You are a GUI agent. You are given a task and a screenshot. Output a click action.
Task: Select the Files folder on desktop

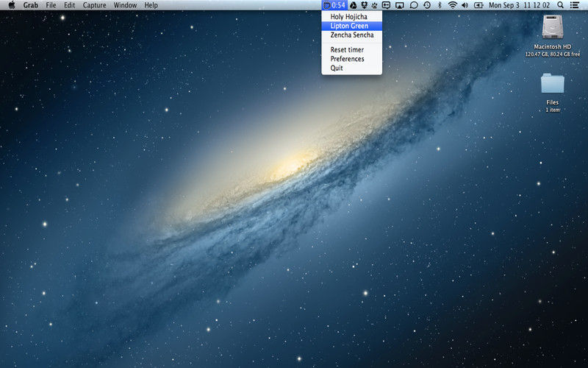pyautogui.click(x=553, y=83)
